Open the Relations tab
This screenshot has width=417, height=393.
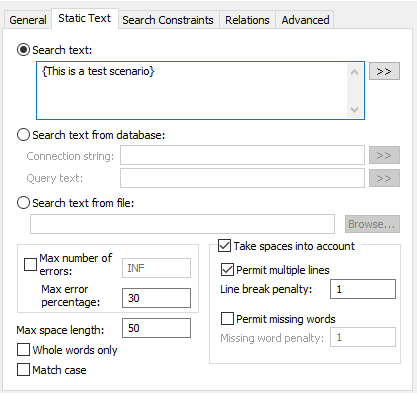tap(247, 20)
